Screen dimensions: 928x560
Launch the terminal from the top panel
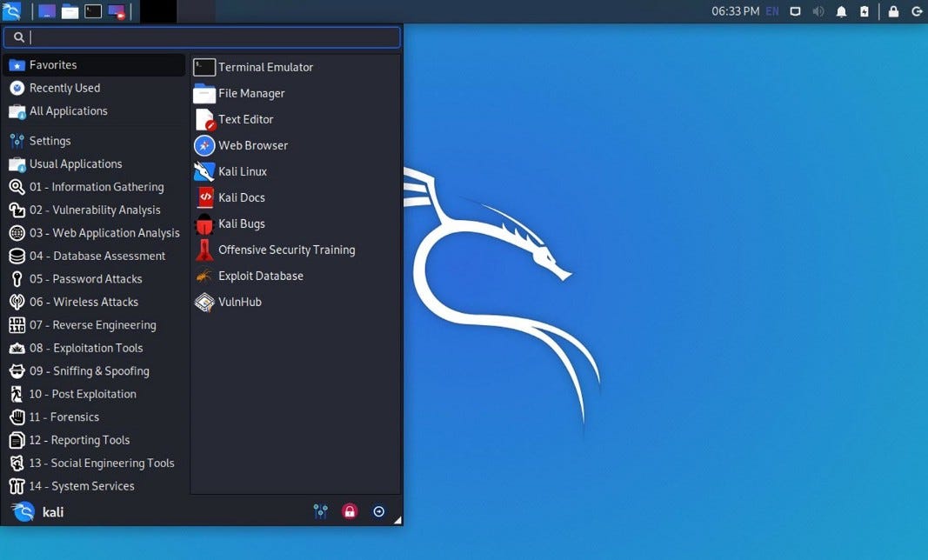tap(93, 11)
